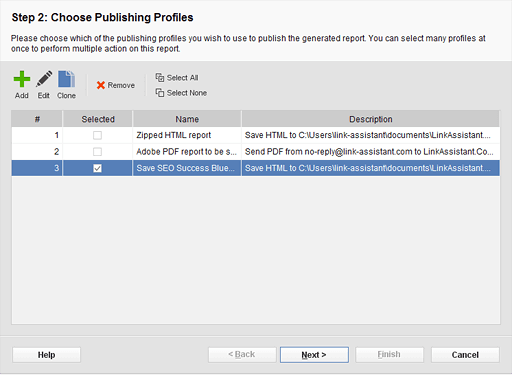Click the disabled Back button
The image size is (512, 375).
(x=242, y=355)
